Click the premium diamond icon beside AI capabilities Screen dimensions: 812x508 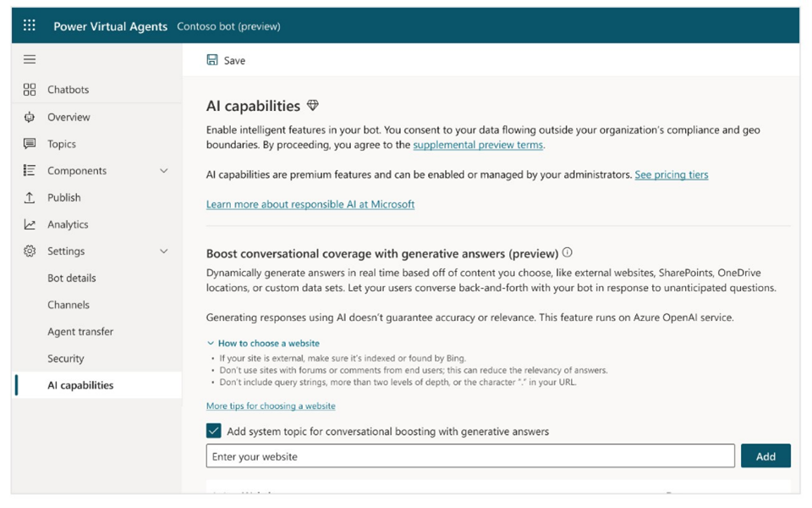[x=313, y=106]
